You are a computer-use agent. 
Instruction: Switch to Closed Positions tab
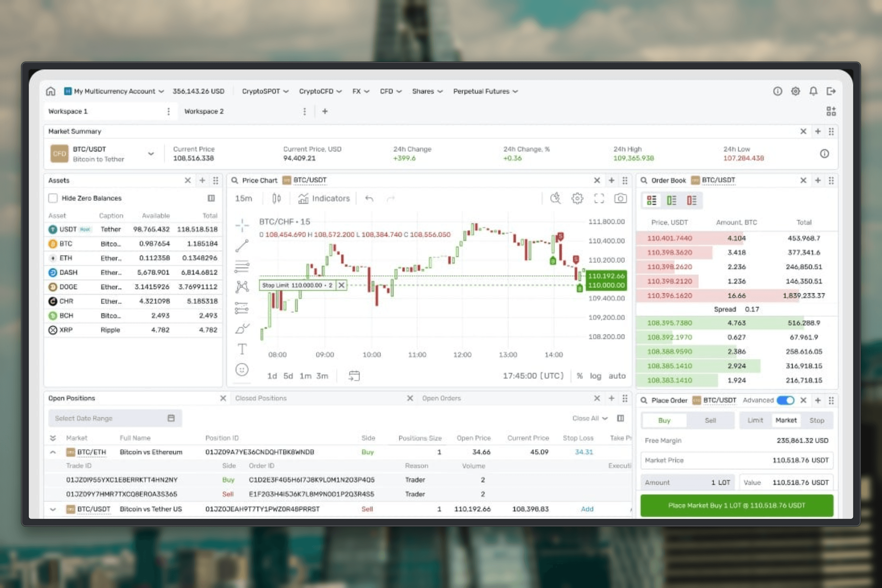coord(260,398)
